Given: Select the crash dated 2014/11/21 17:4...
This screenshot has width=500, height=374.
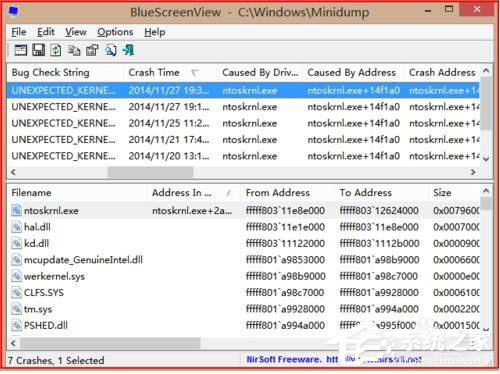Looking at the screenshot, I should coord(243,139).
